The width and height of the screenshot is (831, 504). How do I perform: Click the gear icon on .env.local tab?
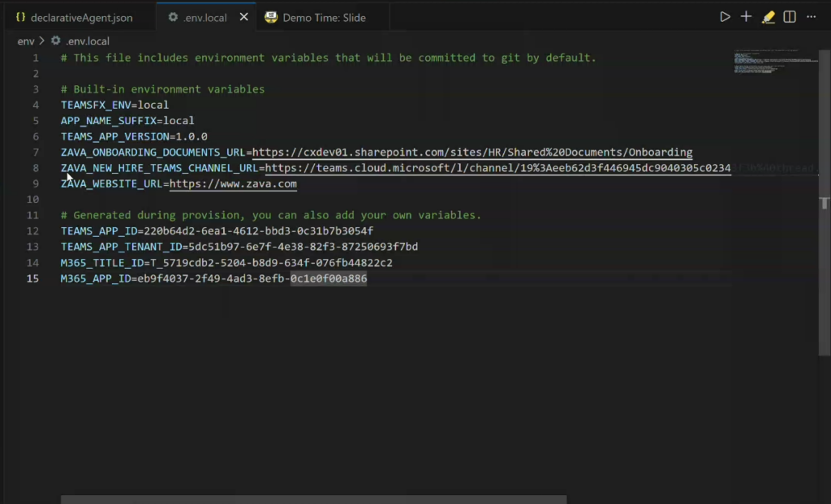pos(173,17)
